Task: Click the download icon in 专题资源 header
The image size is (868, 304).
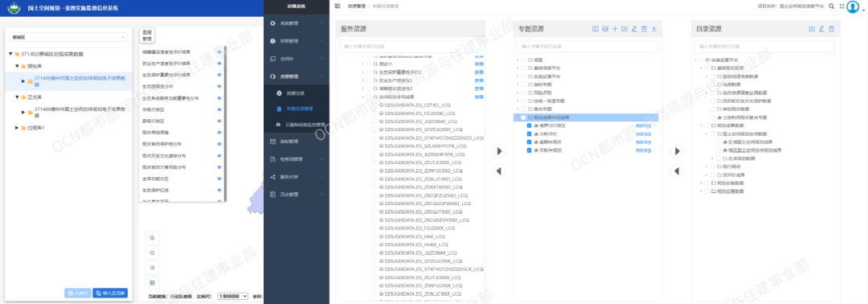Action: pos(653,29)
